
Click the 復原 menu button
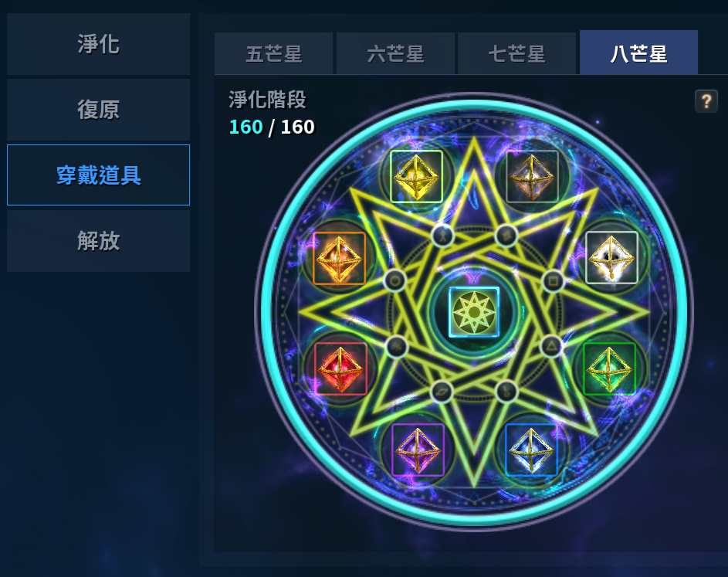(x=98, y=110)
